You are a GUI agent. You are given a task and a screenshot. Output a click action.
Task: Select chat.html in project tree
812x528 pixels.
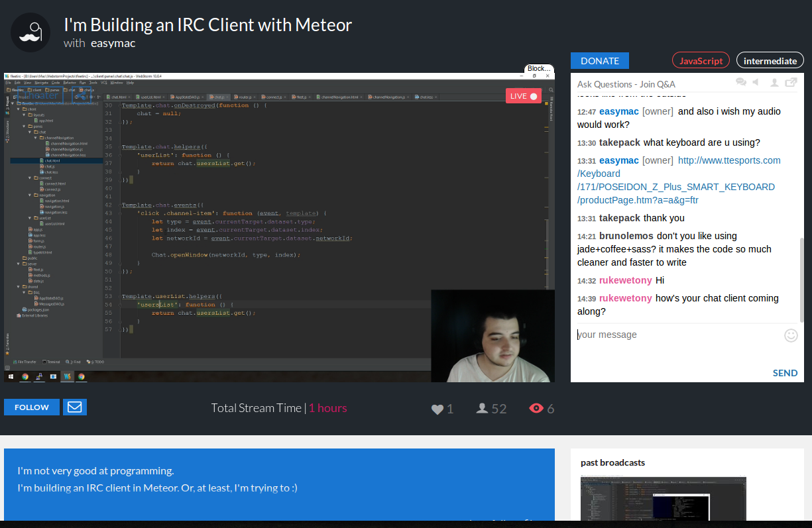52,161
